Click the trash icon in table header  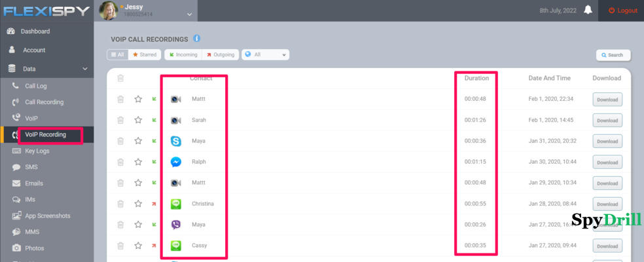(120, 79)
